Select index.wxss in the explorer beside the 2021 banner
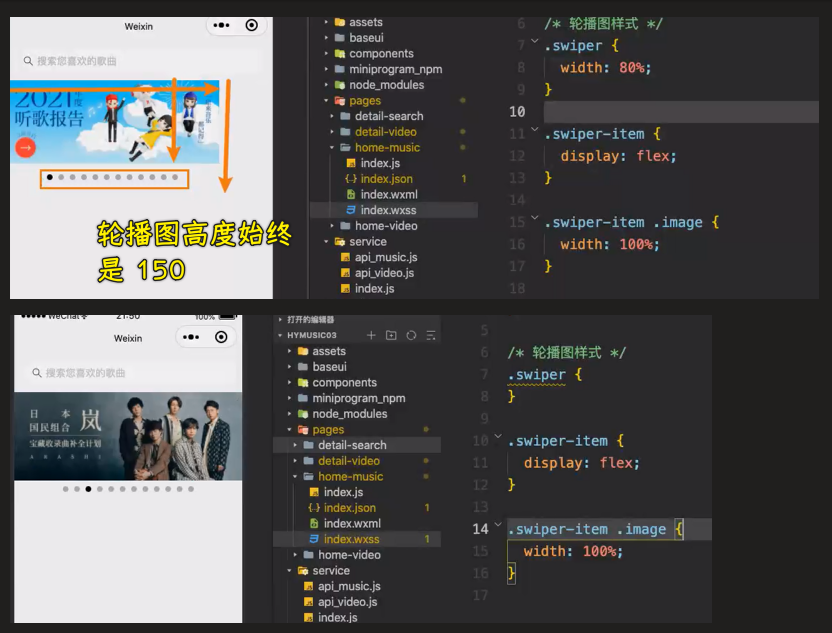Screen dimensions: 832x633 click(394, 210)
